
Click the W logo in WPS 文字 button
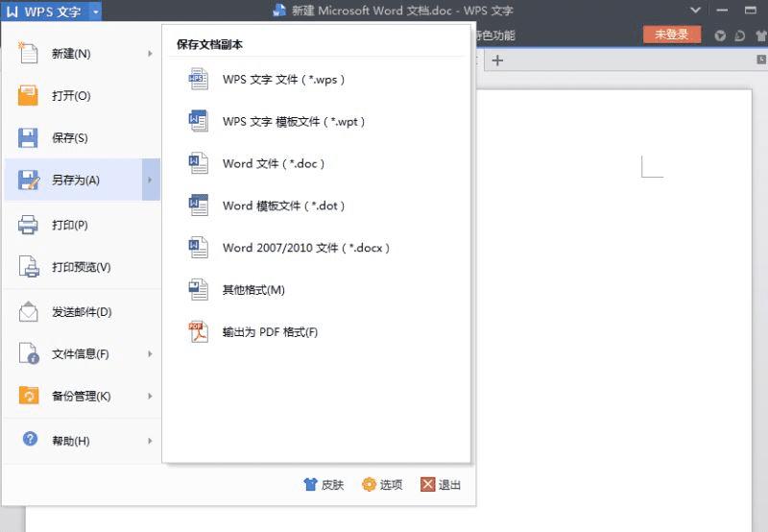[12, 12]
